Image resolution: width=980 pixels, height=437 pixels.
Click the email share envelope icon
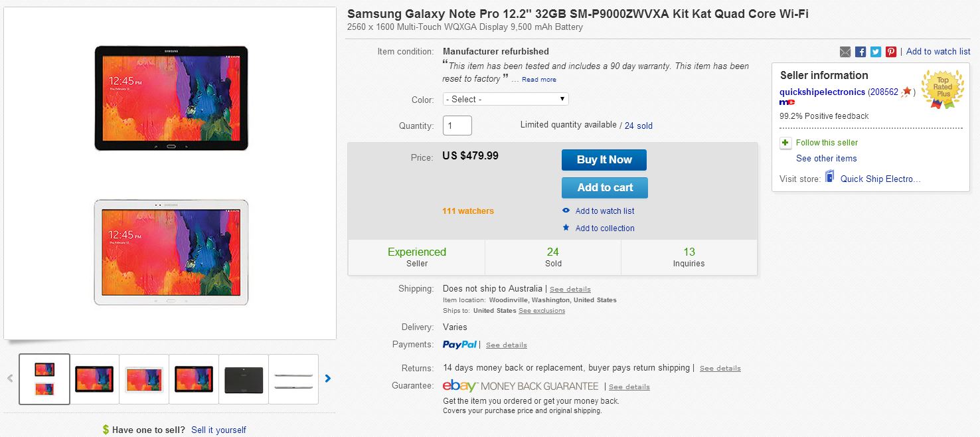tap(845, 52)
